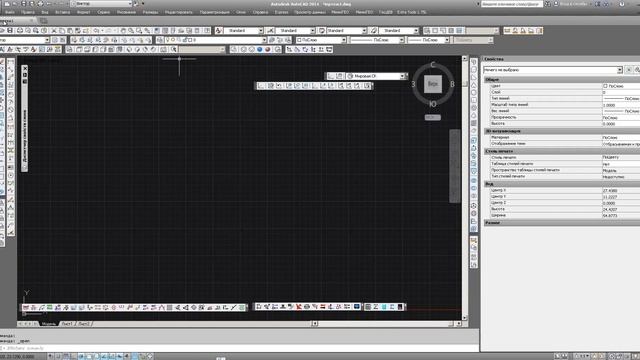Collapse the 3D визуализация section
The width and height of the screenshot is (640, 360).
(x=562, y=131)
